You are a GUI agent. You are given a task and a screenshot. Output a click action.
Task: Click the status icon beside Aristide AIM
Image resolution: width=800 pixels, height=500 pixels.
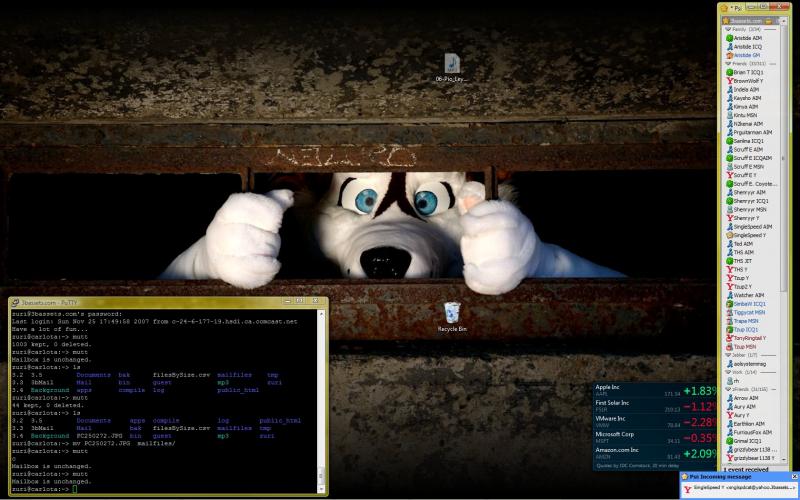(729, 38)
